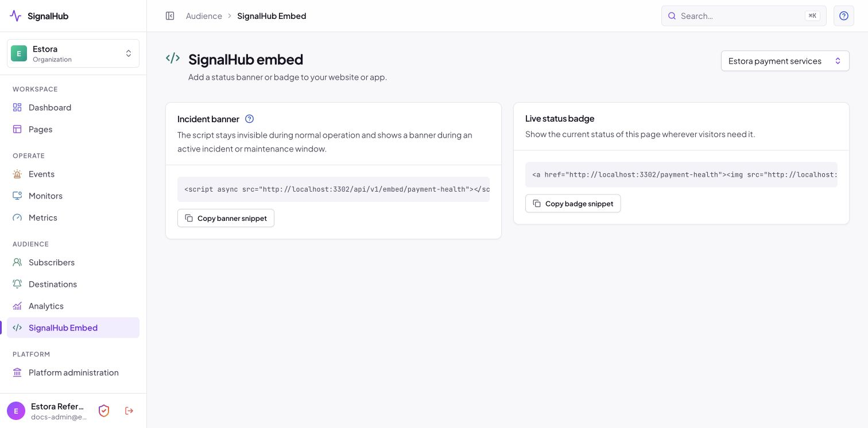This screenshot has height=428, width=868.
Task: Click the Live status badge heading
Action: pos(560,118)
